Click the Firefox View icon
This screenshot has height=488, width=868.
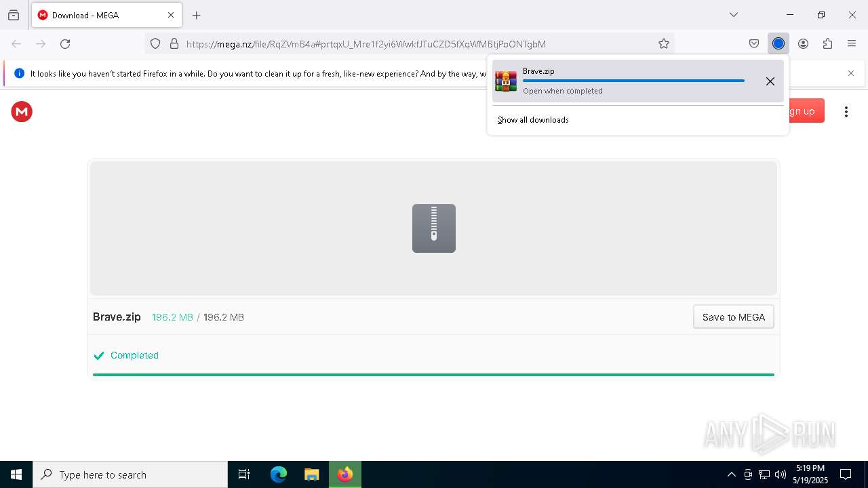(14, 15)
